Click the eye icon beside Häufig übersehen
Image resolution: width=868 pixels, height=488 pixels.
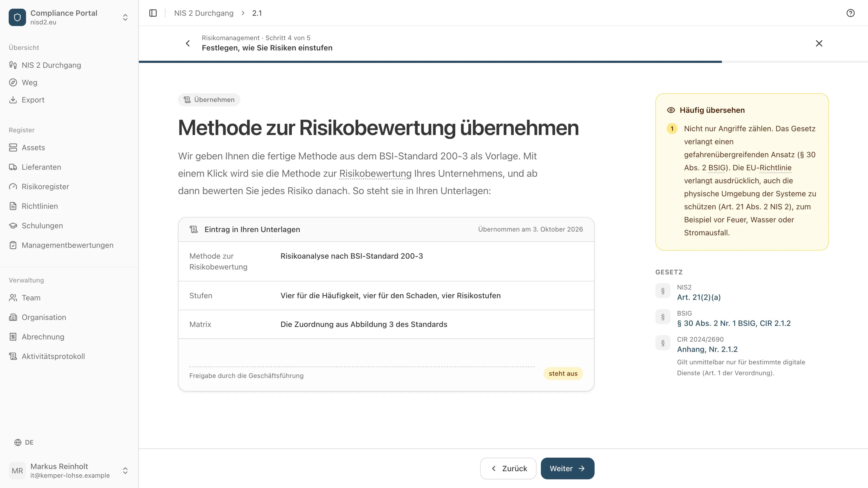671,110
